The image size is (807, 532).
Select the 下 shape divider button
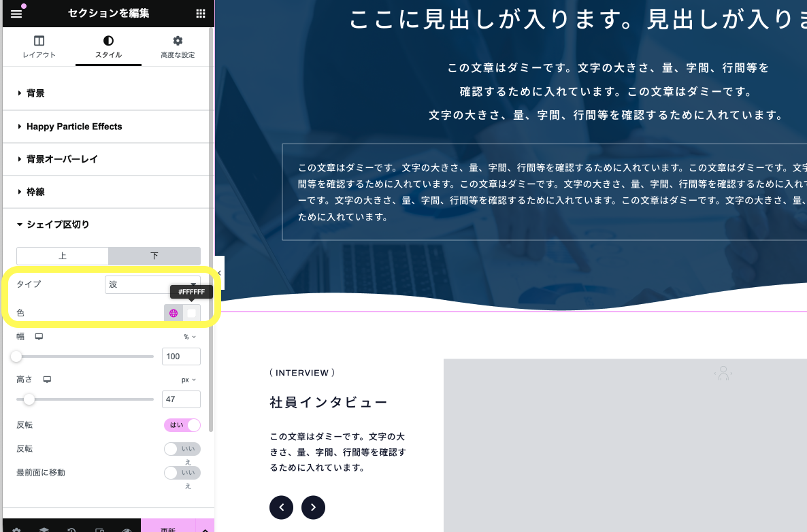point(154,256)
